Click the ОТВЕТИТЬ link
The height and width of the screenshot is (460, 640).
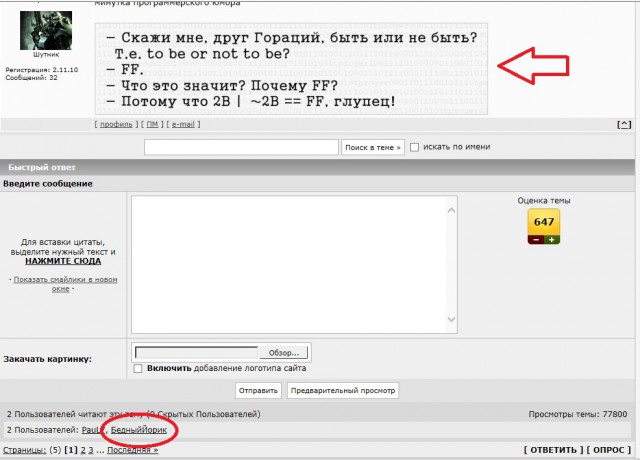pyautogui.click(x=554, y=449)
